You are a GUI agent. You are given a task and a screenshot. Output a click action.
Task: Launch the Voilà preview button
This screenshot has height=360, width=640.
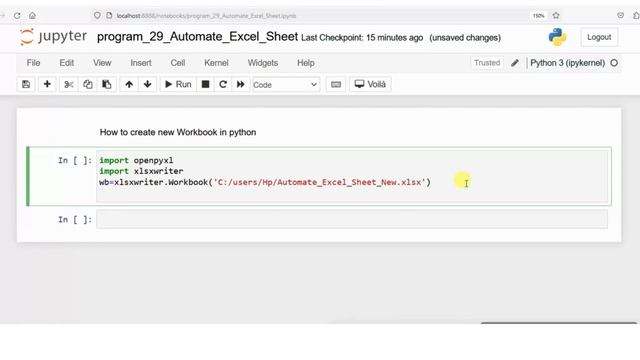tap(370, 84)
